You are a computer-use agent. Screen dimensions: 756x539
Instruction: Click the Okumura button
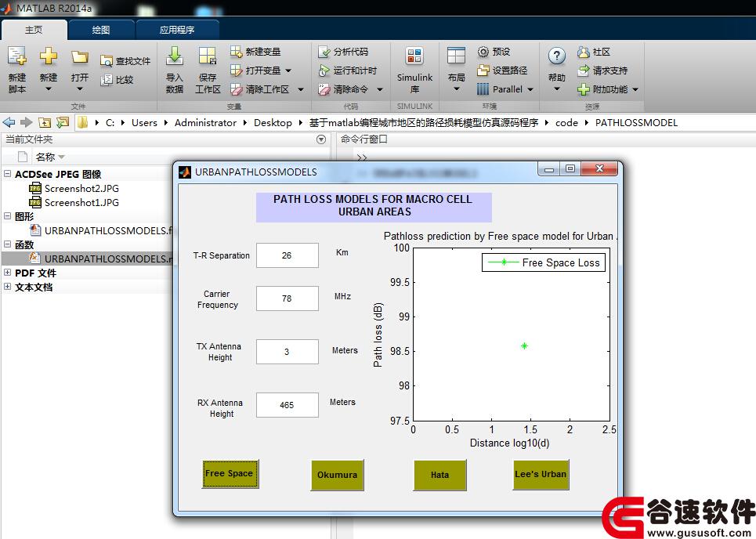tap(337, 475)
